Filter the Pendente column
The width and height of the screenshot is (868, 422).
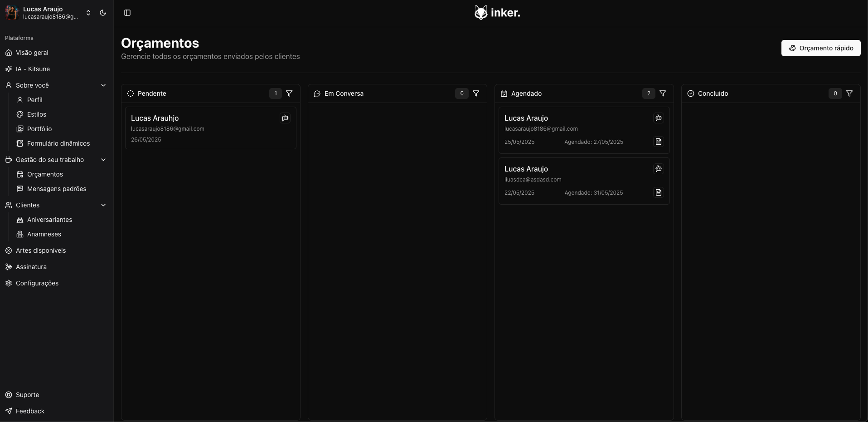[289, 93]
